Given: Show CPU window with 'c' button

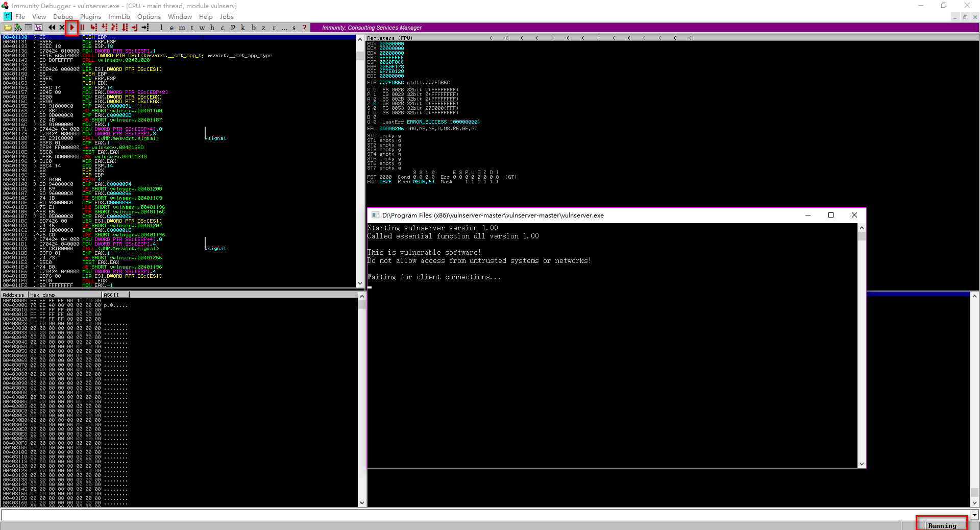Looking at the screenshot, I should 223,28.
